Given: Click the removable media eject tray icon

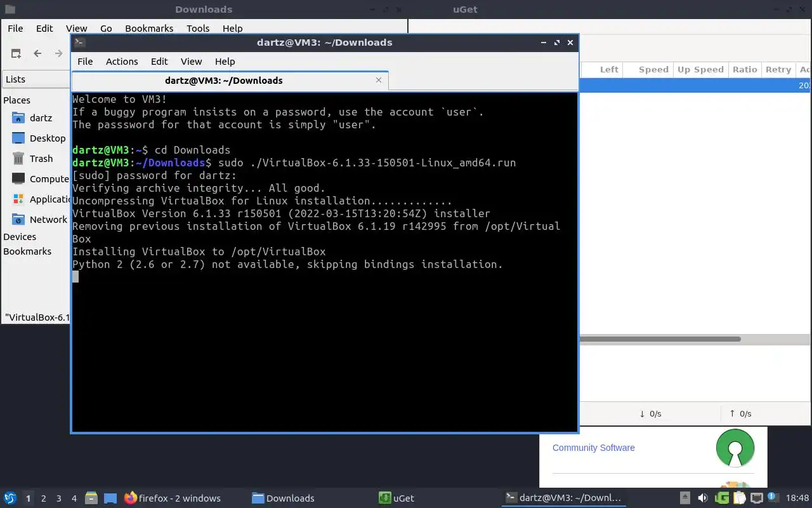Looking at the screenshot, I should (685, 498).
